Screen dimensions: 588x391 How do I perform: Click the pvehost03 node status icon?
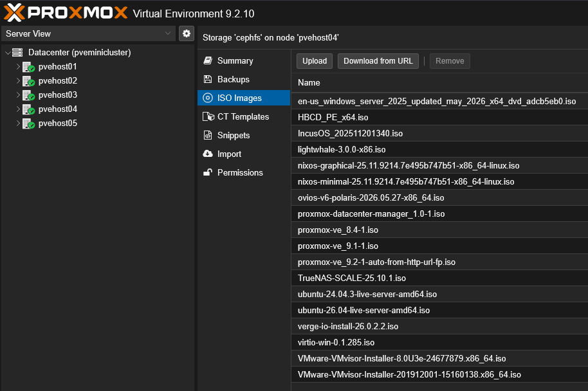(x=28, y=96)
